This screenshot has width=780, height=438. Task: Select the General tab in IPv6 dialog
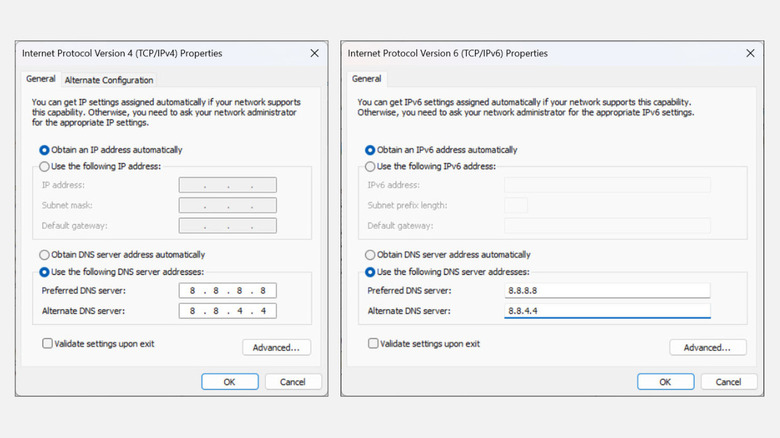coord(367,79)
